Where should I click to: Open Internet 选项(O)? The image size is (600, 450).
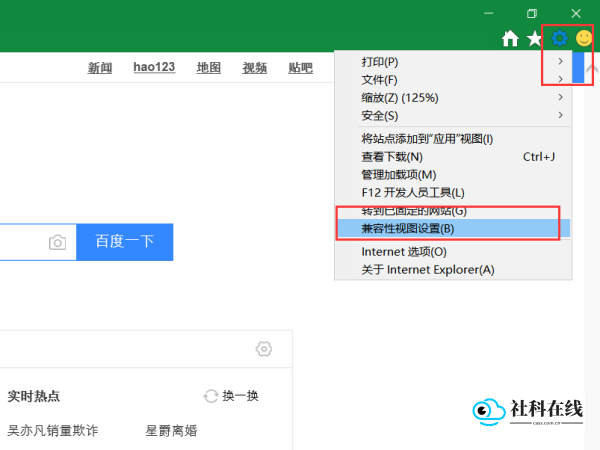453,252
